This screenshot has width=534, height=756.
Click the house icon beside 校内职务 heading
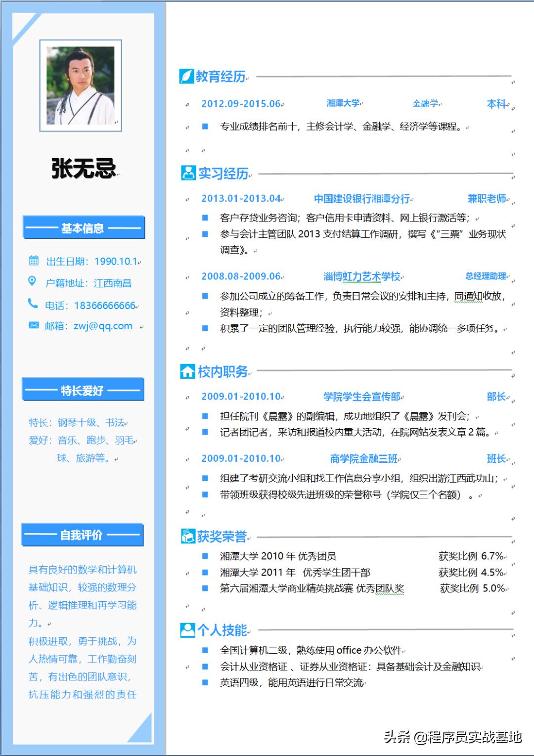(x=187, y=372)
